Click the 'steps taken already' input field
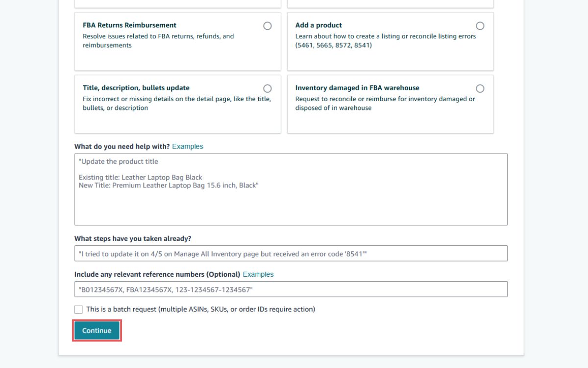The width and height of the screenshot is (588, 368). [291, 254]
